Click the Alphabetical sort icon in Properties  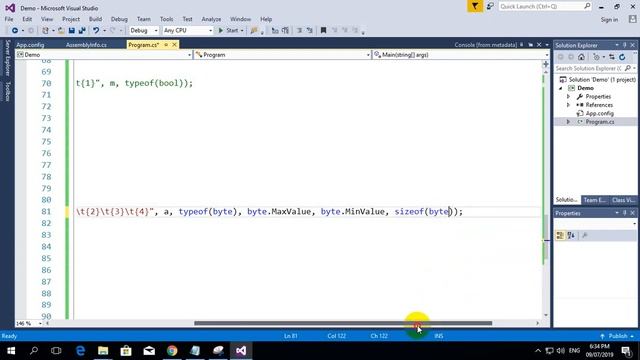pos(571,236)
